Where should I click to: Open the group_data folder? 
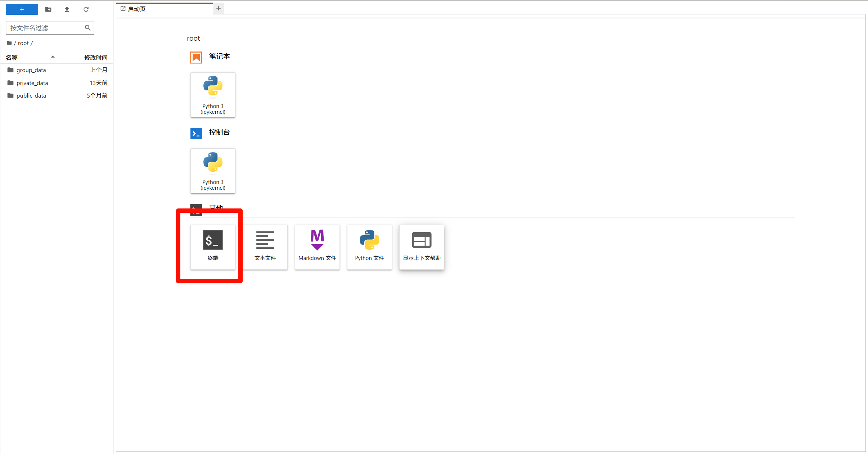[31, 70]
